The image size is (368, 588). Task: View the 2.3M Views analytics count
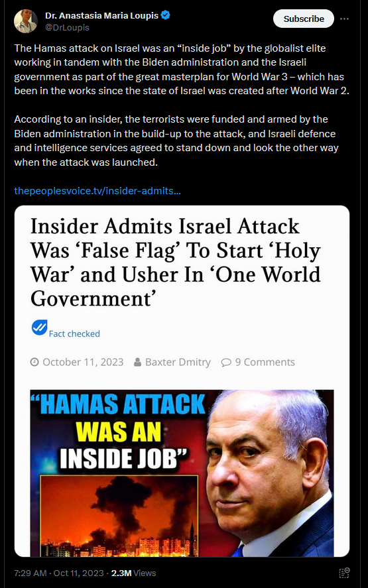point(133,573)
